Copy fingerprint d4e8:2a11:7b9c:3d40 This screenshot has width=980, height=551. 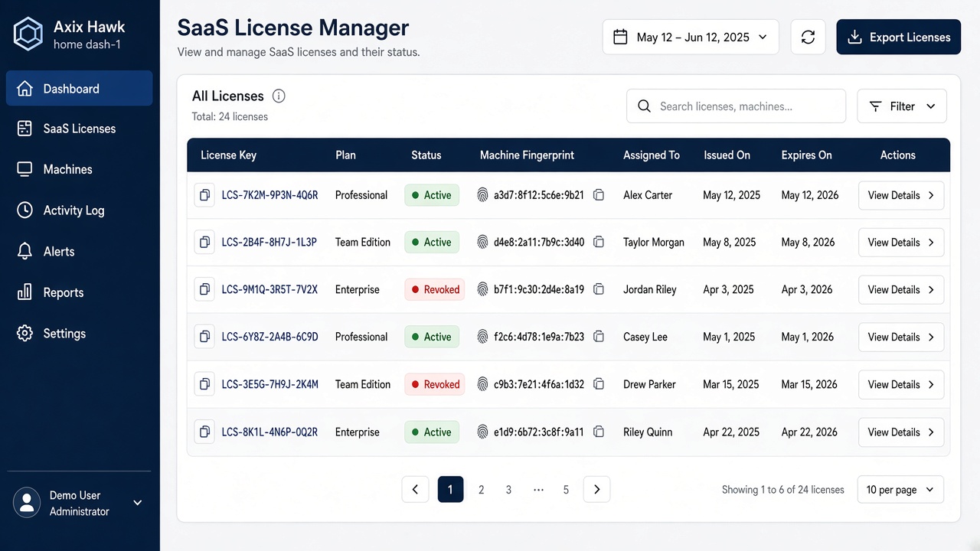click(599, 243)
